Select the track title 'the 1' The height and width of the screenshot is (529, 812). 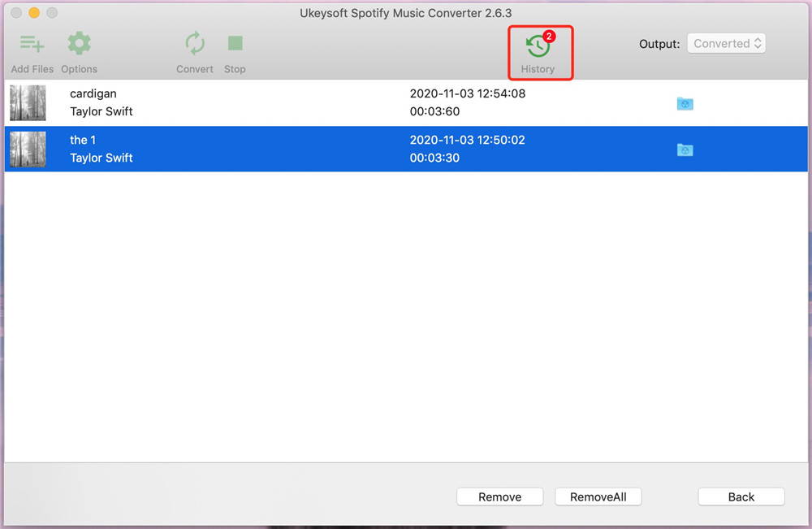coord(83,140)
